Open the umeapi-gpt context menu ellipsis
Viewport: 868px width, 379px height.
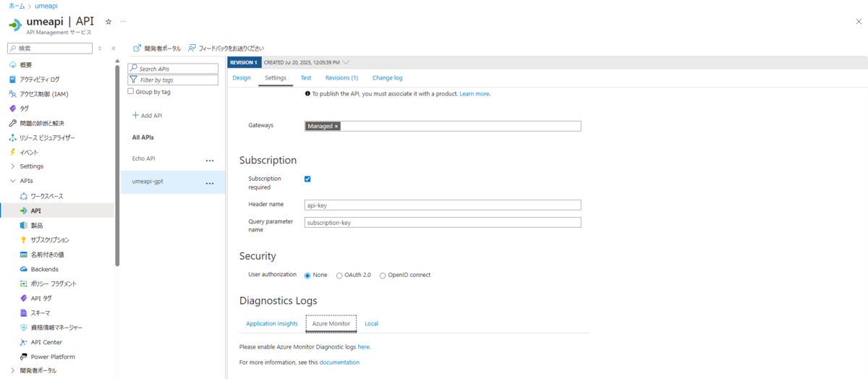click(210, 184)
